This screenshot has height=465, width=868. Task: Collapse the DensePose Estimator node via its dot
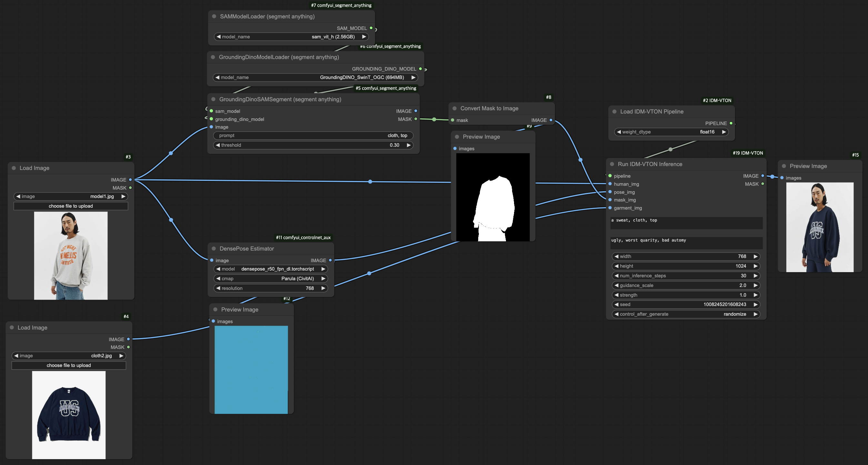(x=214, y=249)
